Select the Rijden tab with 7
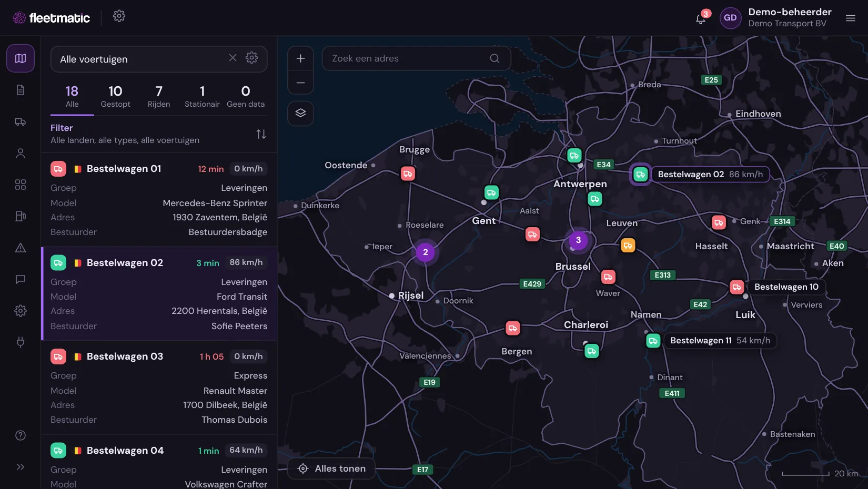This screenshot has height=489, width=868. [x=159, y=97]
